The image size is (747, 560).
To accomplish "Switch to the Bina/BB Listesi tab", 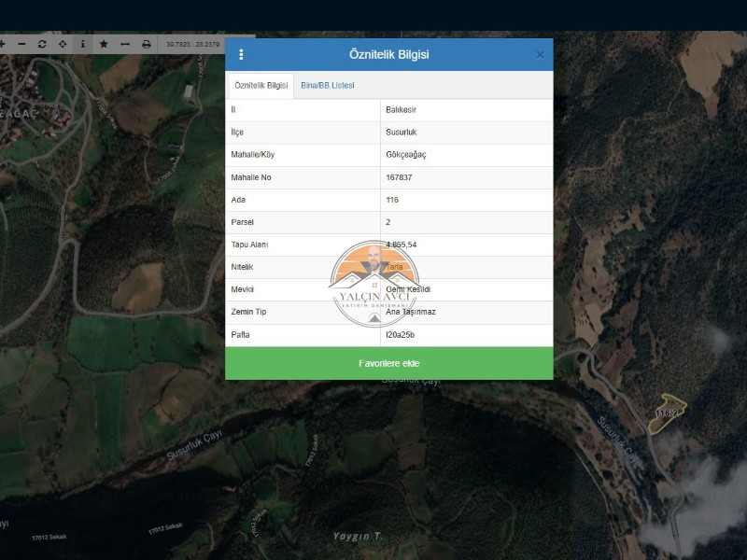I will (x=328, y=85).
